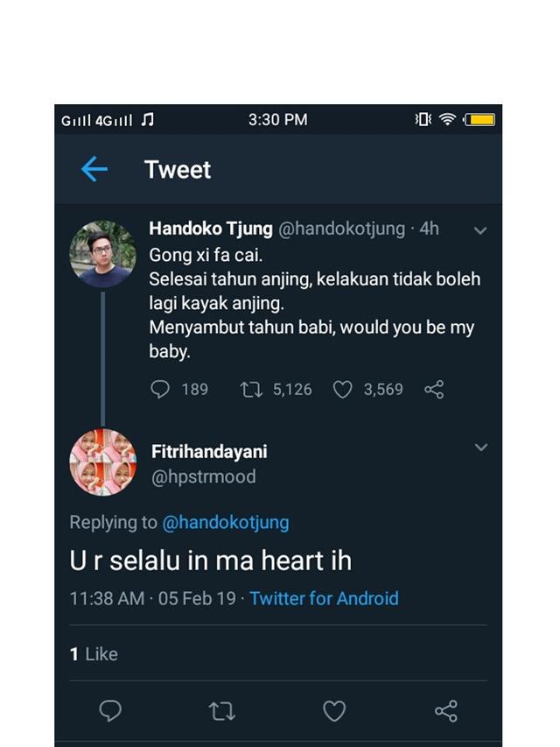Open Fitrihandayani's profile picture

[103, 462]
